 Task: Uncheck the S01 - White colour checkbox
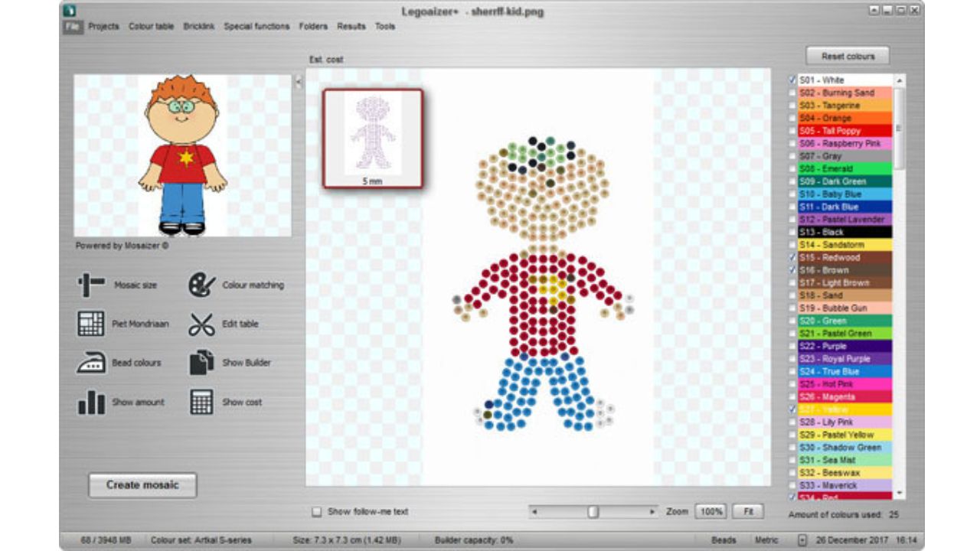[x=793, y=80]
